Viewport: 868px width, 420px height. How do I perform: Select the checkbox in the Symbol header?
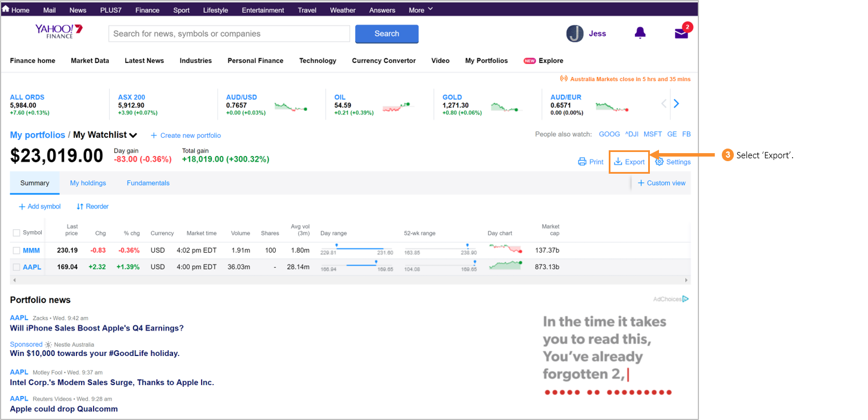tap(16, 232)
